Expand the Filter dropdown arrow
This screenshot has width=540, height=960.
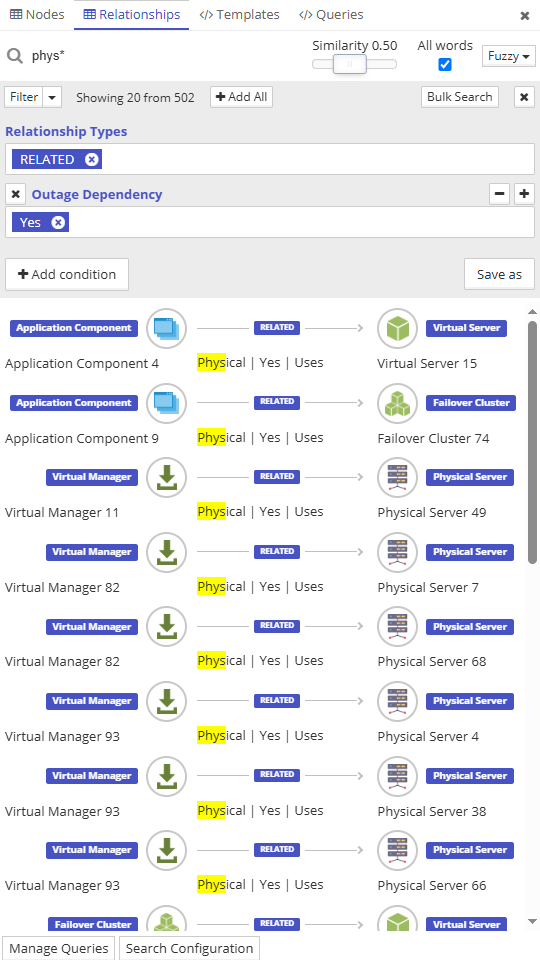pyautogui.click(x=52, y=97)
